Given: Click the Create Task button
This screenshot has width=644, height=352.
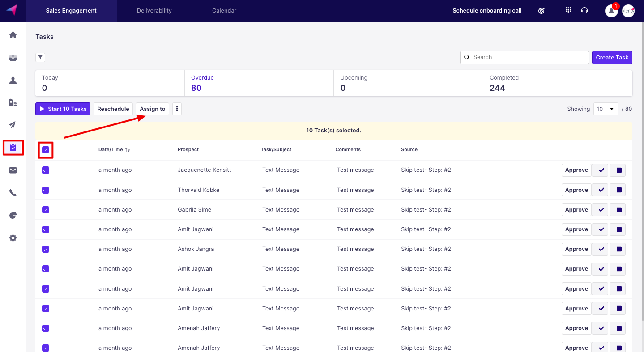Looking at the screenshot, I should point(612,57).
